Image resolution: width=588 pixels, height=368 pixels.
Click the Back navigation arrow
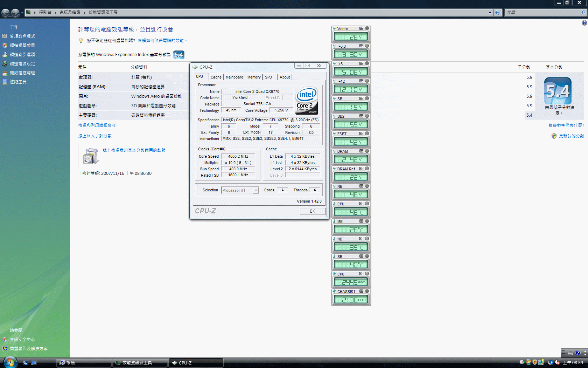(x=6, y=13)
